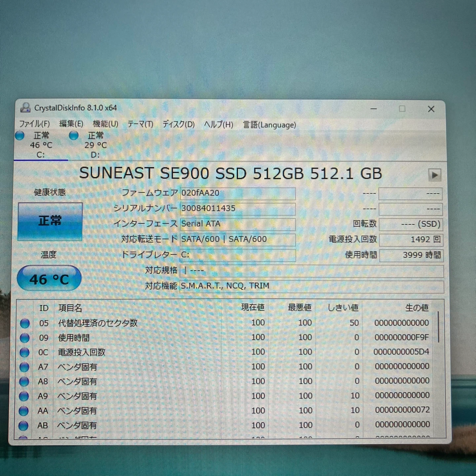Click blue status circle above D: drive

click(74, 136)
